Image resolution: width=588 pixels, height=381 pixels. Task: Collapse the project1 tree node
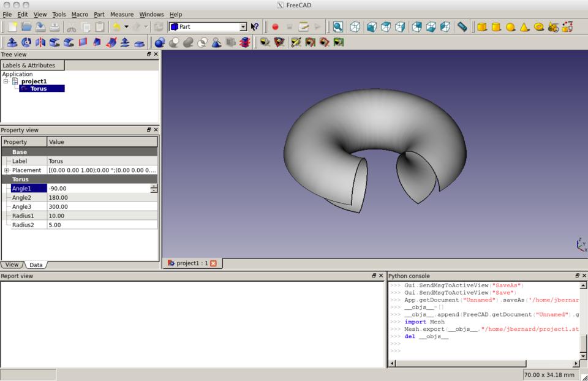click(6, 81)
